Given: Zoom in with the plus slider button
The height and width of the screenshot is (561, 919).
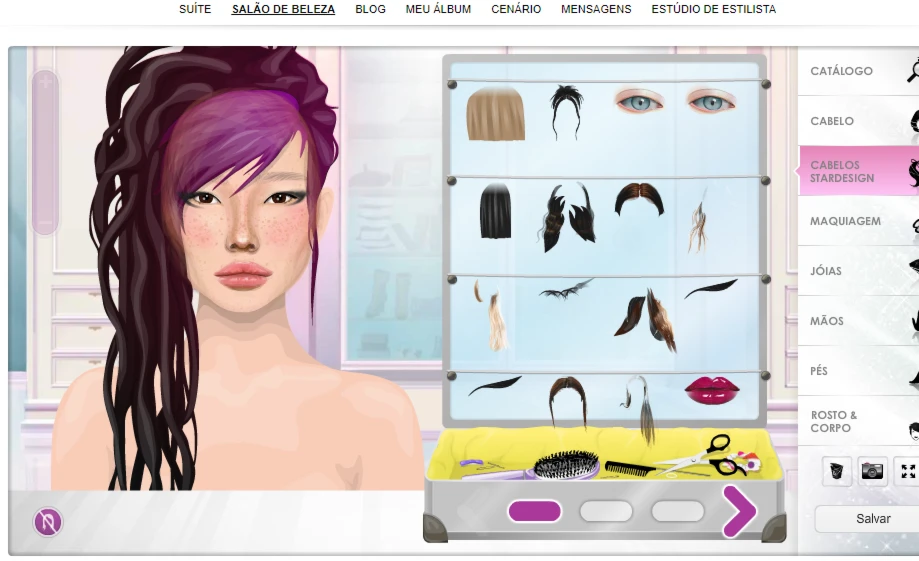Looking at the screenshot, I should coord(45,83).
